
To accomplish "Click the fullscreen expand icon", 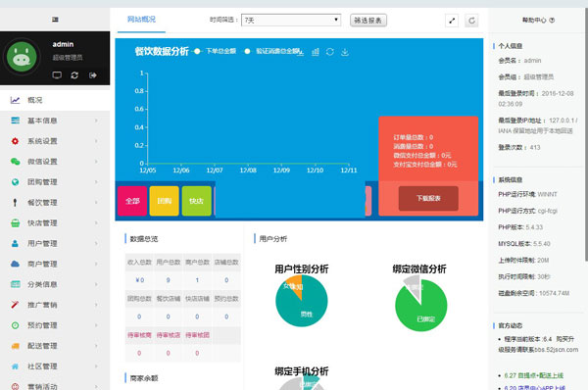I will (x=452, y=21).
